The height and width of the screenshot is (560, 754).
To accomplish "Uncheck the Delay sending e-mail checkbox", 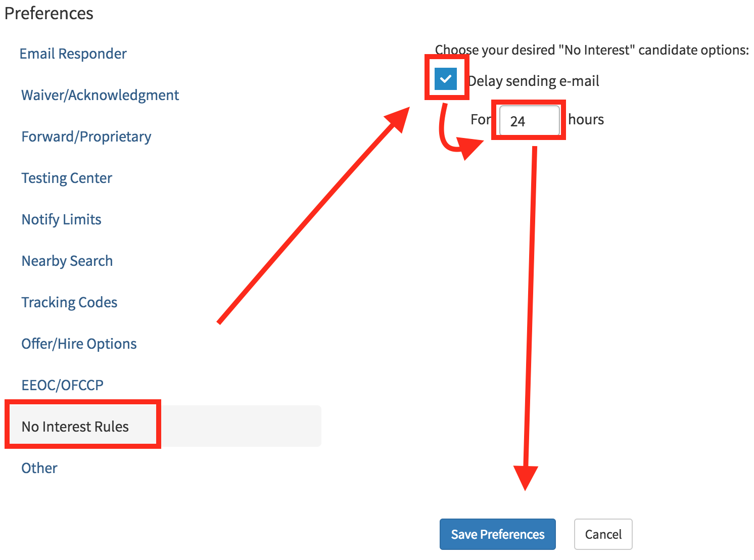I will coord(446,79).
